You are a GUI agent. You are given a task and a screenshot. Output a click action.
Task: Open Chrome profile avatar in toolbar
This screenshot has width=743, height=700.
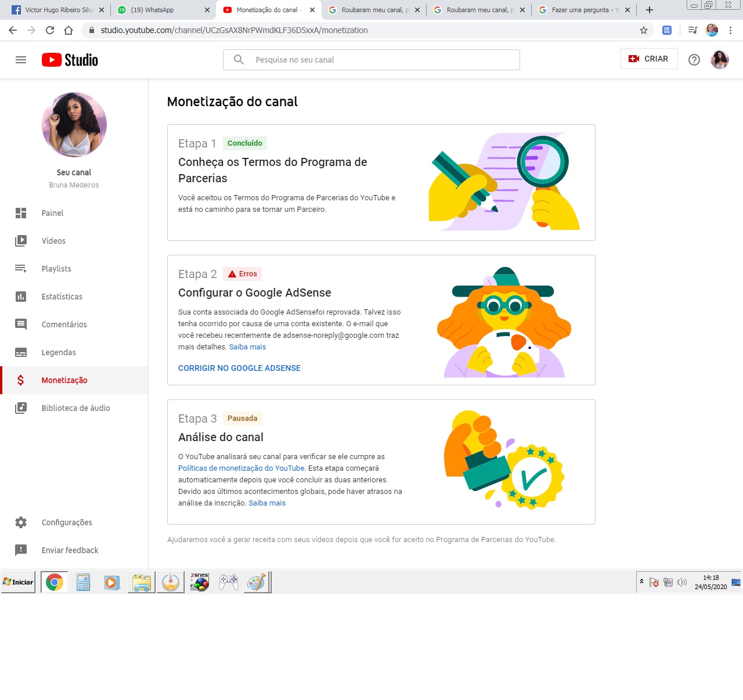712,30
